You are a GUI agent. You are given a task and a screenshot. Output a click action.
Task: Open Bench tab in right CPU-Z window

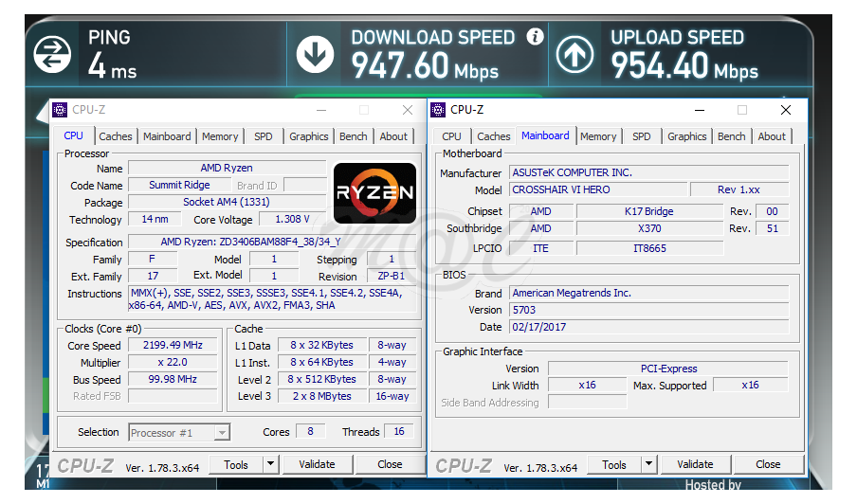[x=731, y=136]
